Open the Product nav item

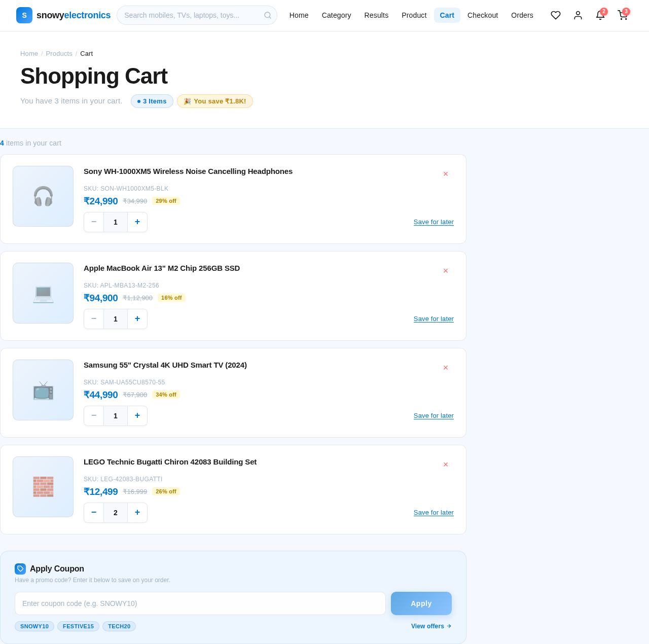[x=414, y=15]
